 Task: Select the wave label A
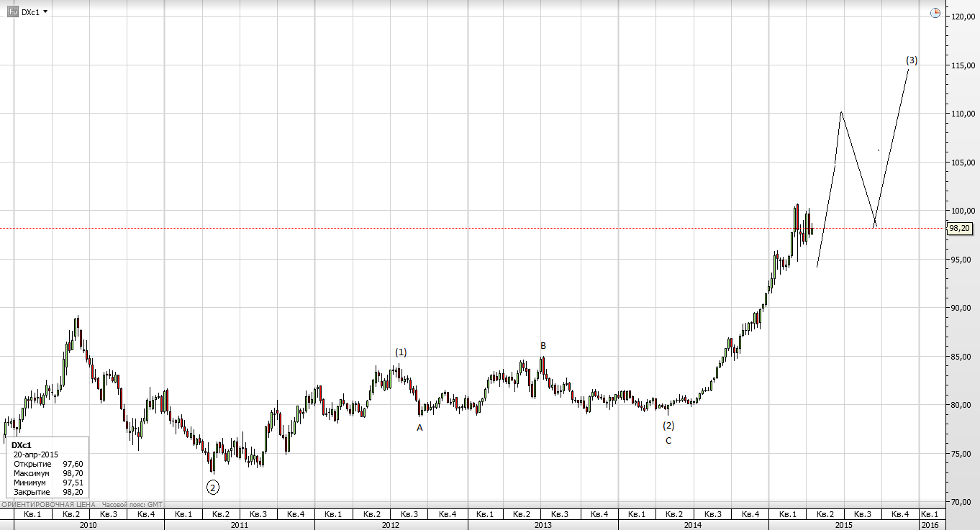point(420,428)
